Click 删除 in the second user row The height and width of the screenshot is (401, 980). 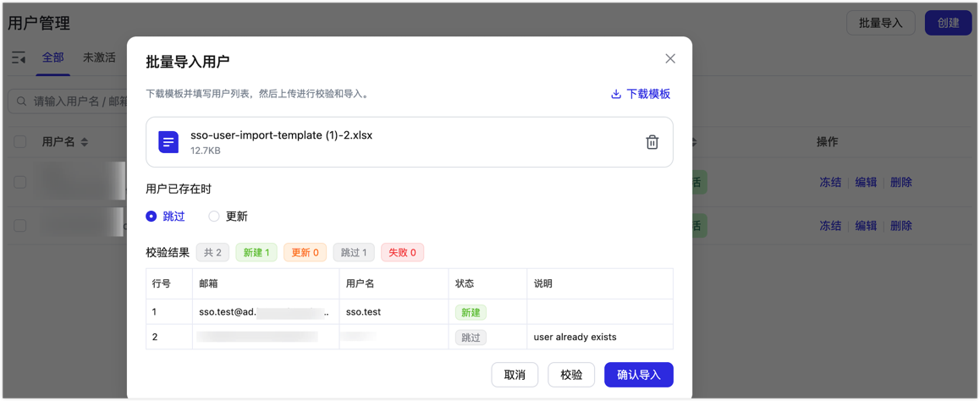(x=900, y=226)
